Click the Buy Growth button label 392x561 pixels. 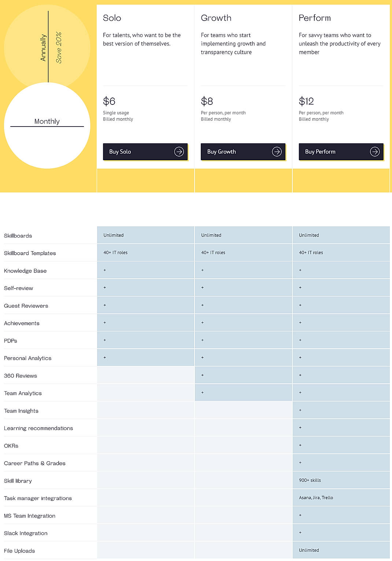222,152
